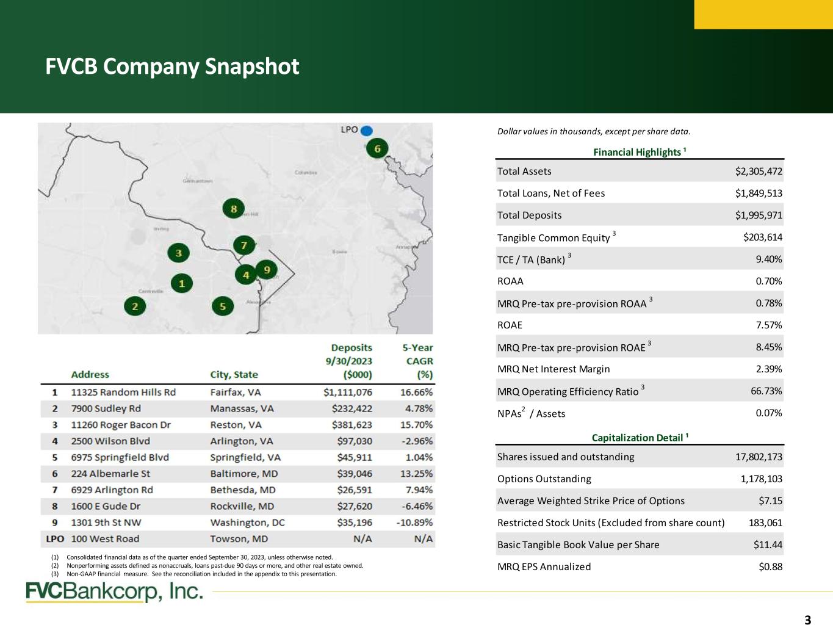This screenshot has height=644, width=833.
Task: Click the FVCBankcorp, Inc. logo
Action: point(114,592)
